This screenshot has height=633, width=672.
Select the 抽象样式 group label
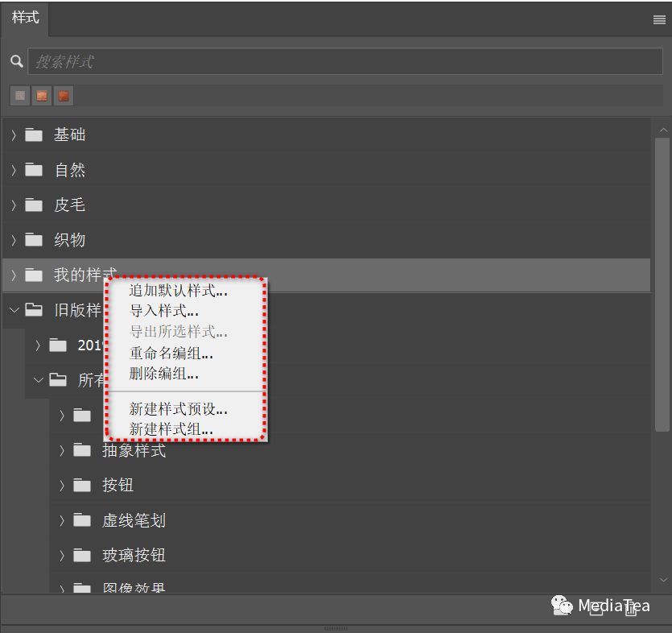134,450
